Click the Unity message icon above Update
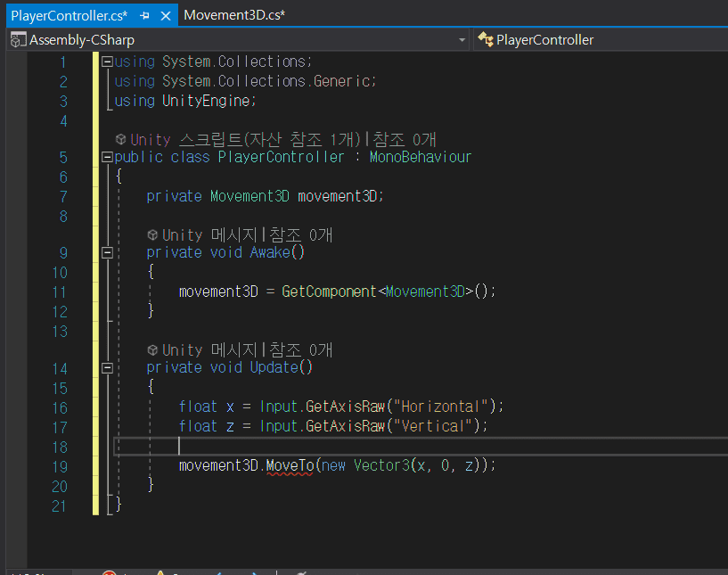Screen dimensions: 728x575 click(152, 349)
